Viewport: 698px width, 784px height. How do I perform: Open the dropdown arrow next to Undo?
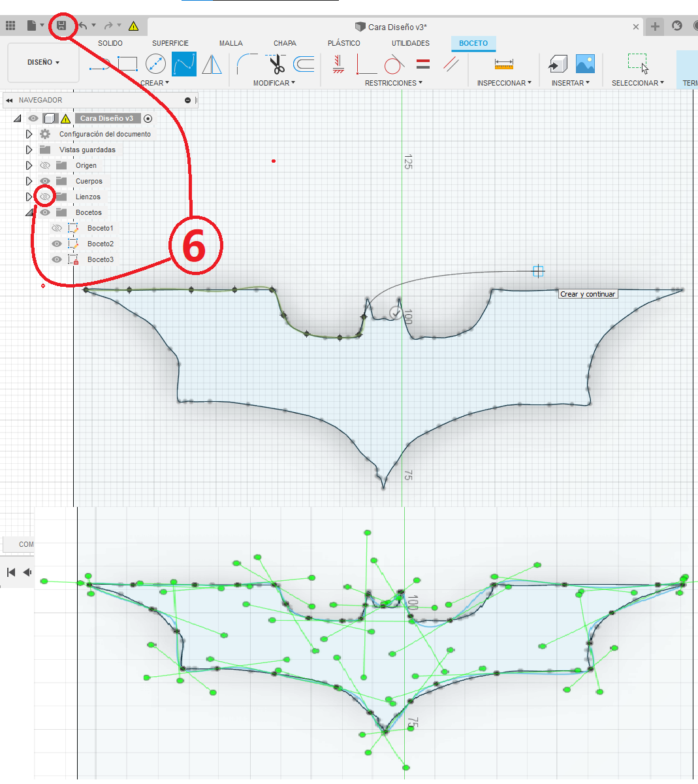coord(93,26)
